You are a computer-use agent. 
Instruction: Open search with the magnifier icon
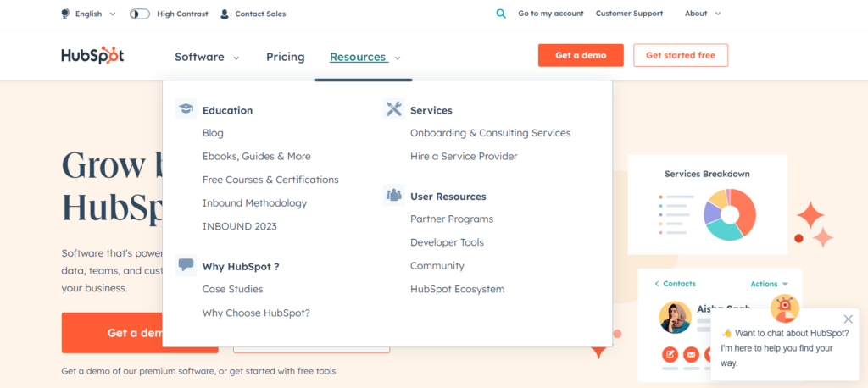[501, 14]
